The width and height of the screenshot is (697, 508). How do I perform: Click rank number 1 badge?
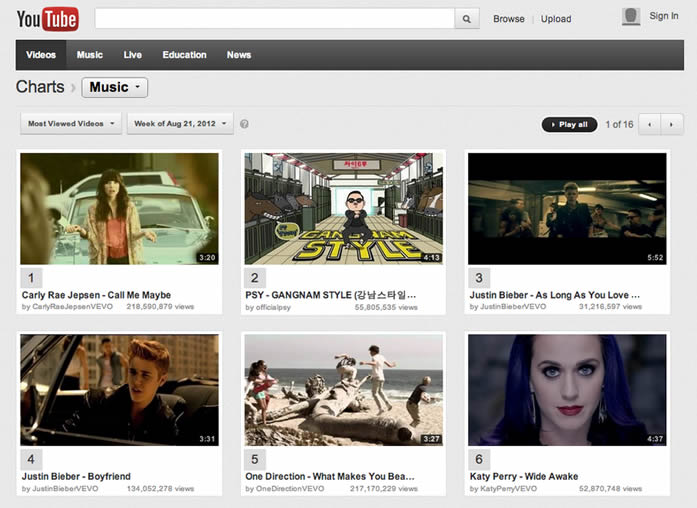coord(31,278)
